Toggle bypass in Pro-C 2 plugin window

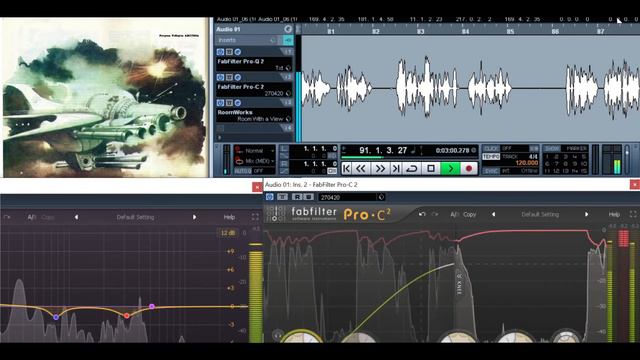[x=282, y=197]
